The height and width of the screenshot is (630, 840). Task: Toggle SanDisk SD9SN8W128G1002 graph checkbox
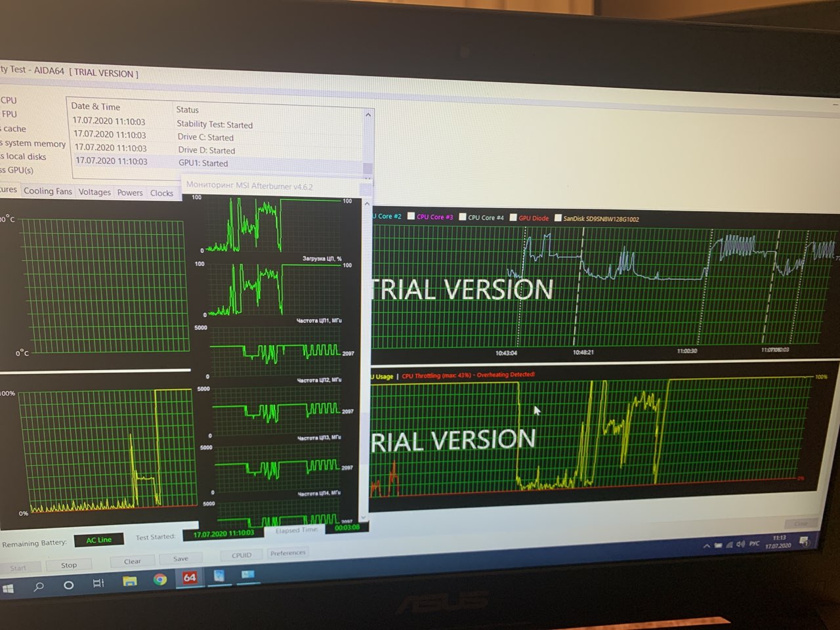coord(558,218)
